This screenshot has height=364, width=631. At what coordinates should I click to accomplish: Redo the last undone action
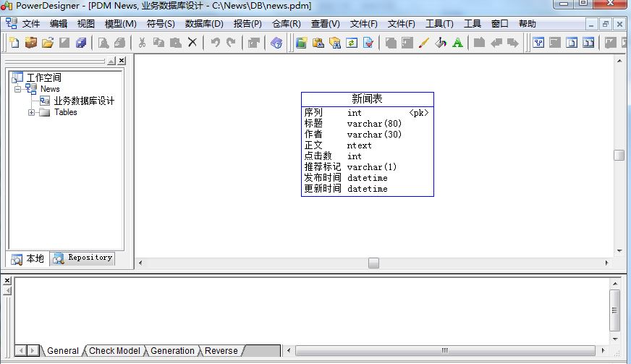tap(231, 42)
